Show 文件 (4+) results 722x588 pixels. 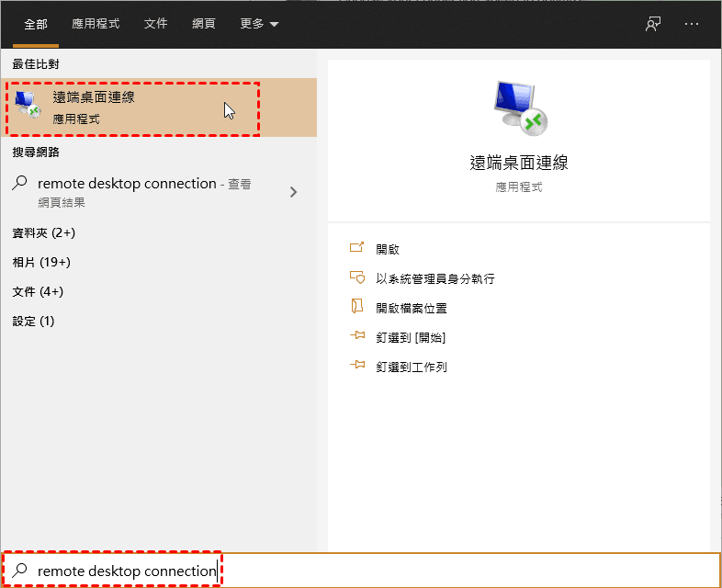click(38, 291)
